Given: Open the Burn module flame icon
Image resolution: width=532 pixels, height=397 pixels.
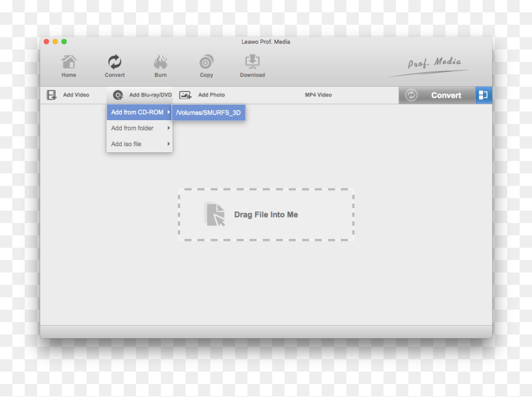Looking at the screenshot, I should tap(160, 62).
